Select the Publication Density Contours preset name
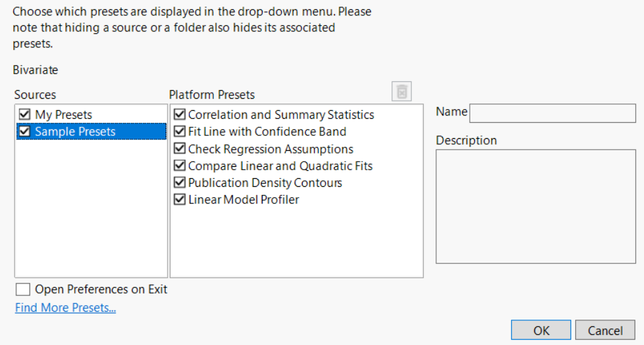 coord(265,183)
